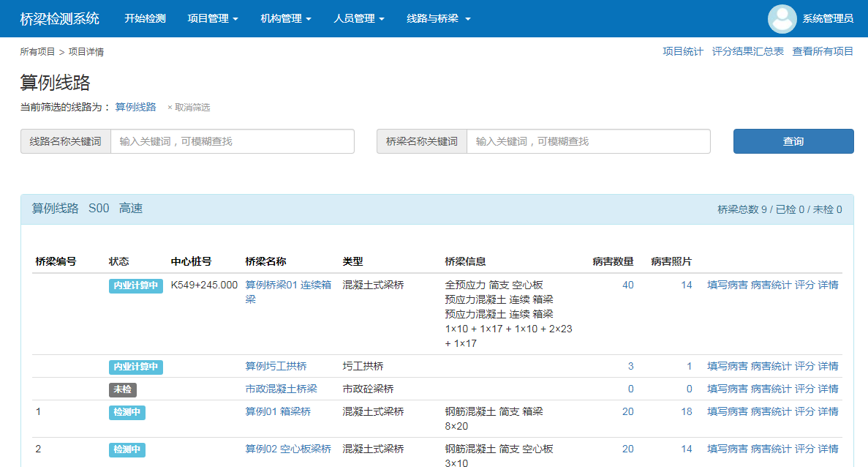Click 开始检测 in the navigation bar
Screen dimensions: 868x467
tap(145, 18)
